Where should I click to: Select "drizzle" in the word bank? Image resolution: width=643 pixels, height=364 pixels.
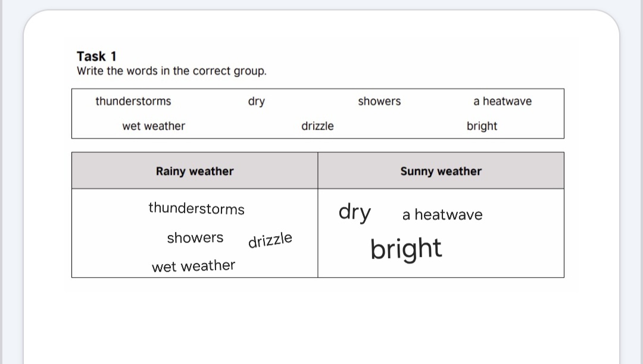coord(317,126)
